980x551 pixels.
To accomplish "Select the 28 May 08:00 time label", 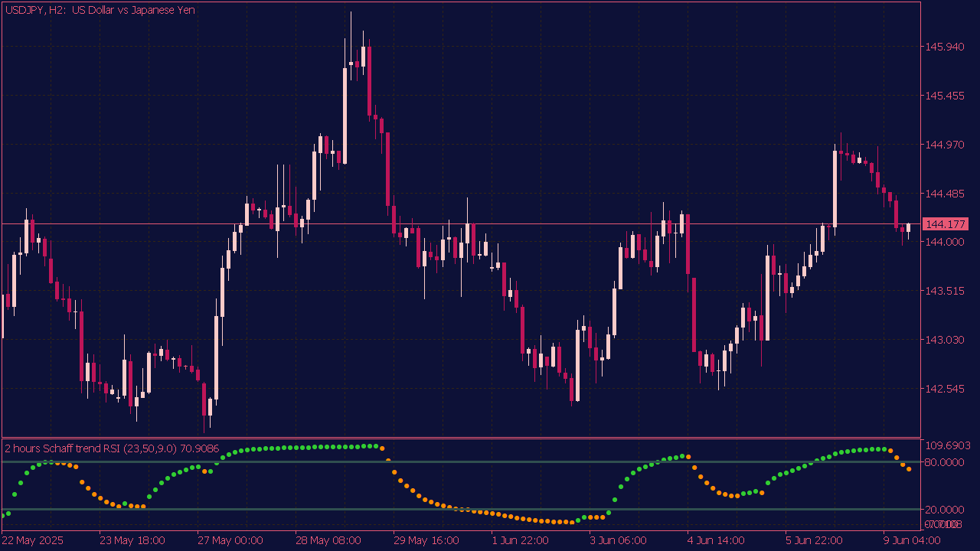I will coord(328,540).
